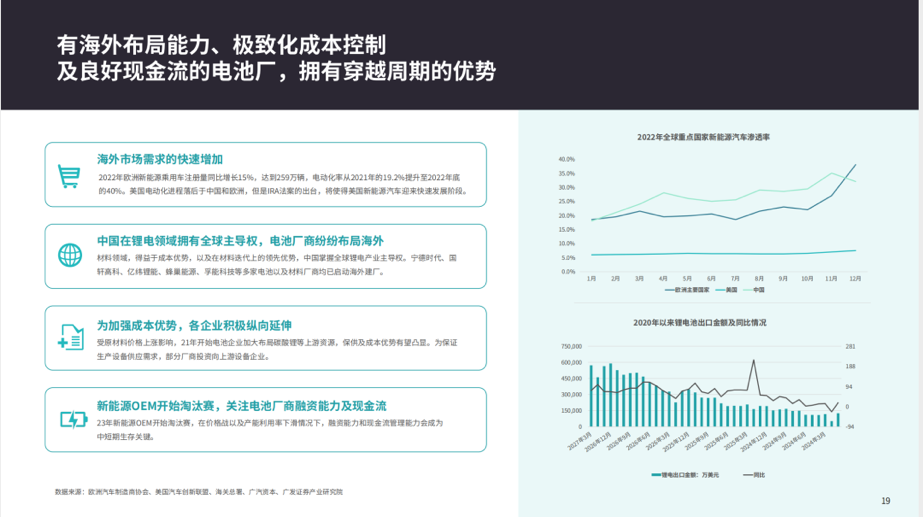Click the 12月 label on penetration chart axis
The width and height of the screenshot is (923, 517).
pos(855,278)
